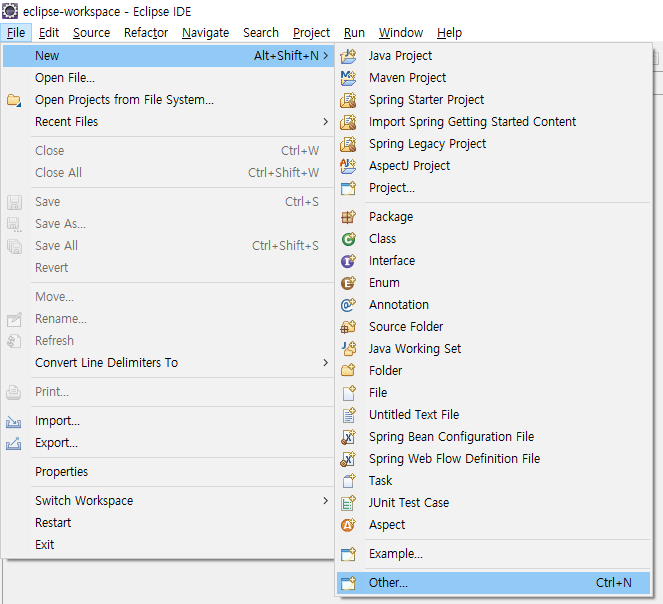Open the Window menu
The image size is (663, 604).
[401, 33]
